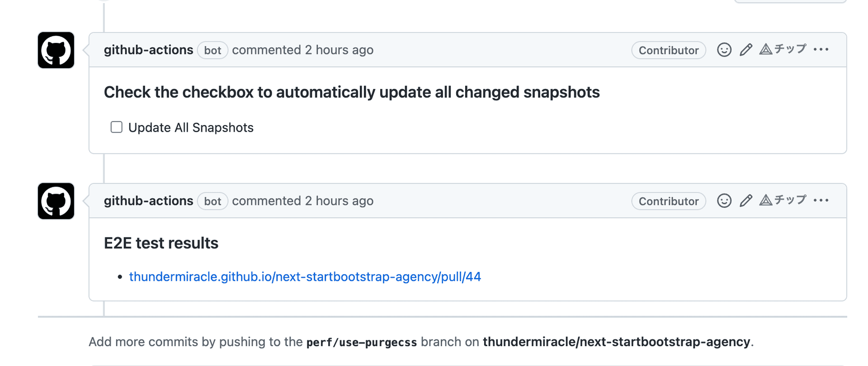Add emoji reaction to the snapshots comment
This screenshot has width=868, height=366.
(724, 50)
